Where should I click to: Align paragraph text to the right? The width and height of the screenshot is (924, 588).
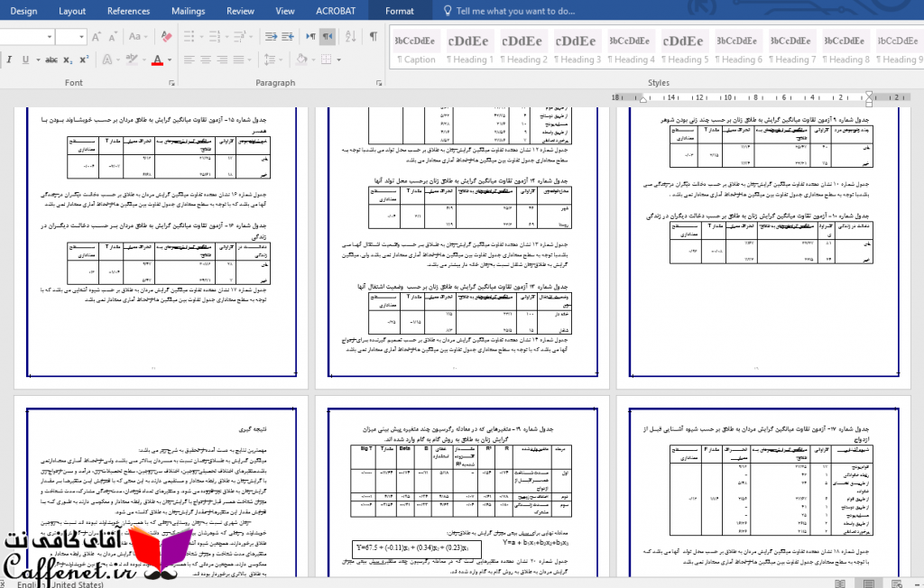tap(222, 60)
